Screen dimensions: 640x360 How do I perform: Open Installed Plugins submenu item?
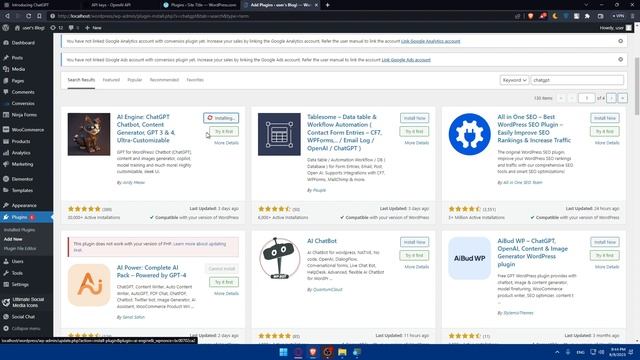pyautogui.click(x=19, y=230)
